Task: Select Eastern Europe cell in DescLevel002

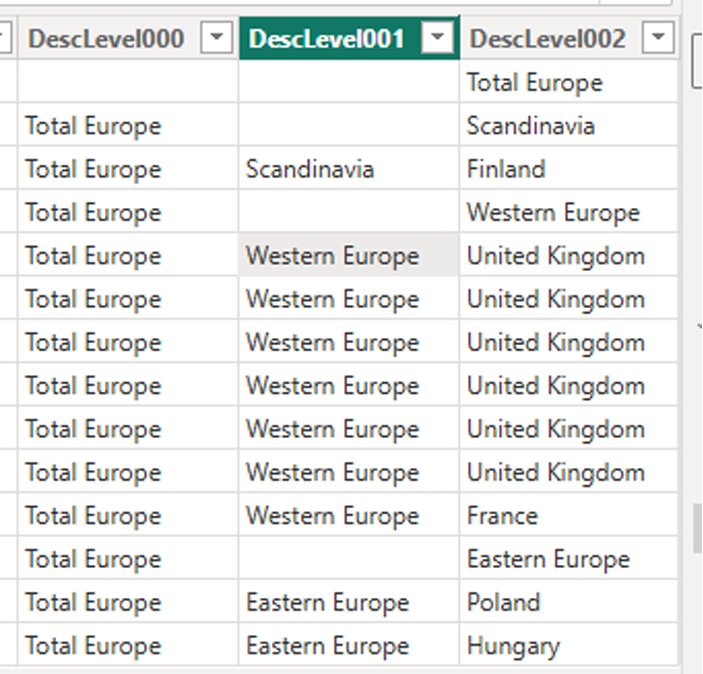Action: pyautogui.click(x=568, y=560)
